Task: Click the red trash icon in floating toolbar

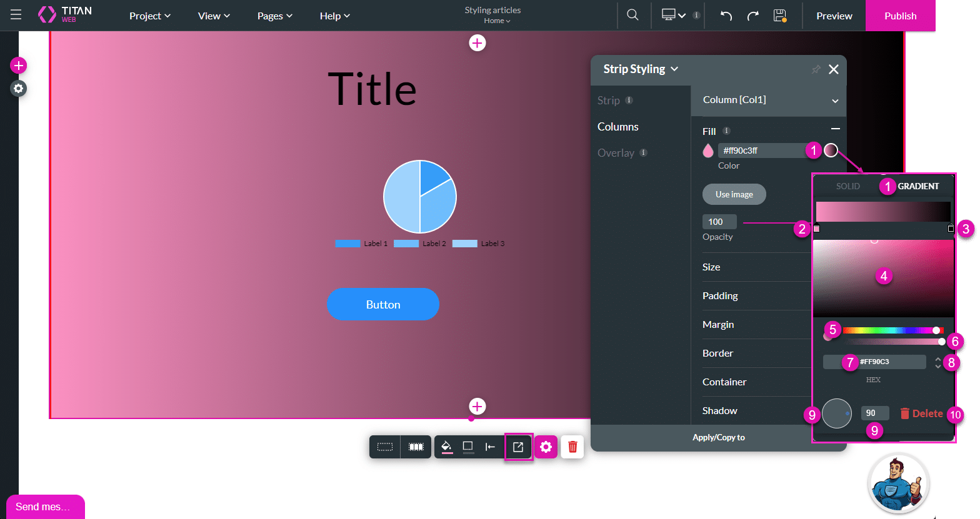Action: (x=572, y=447)
